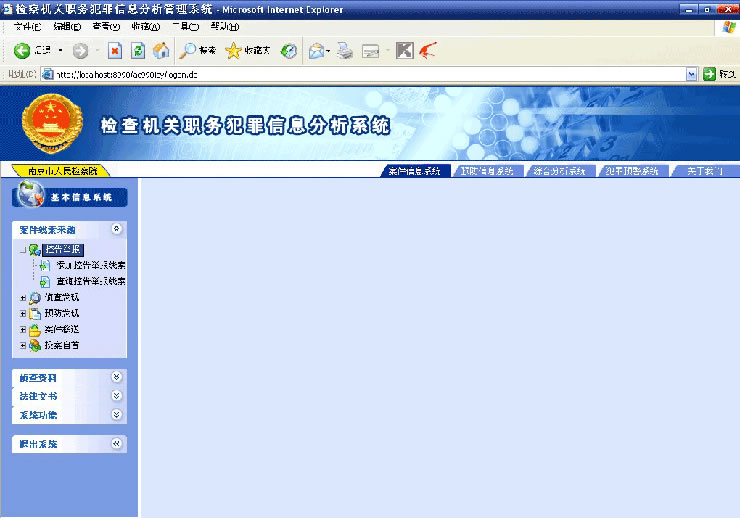Viewport: 740px width, 518px height.
Task: Open the Search magnifier in the toolbar
Action: pyautogui.click(x=188, y=50)
